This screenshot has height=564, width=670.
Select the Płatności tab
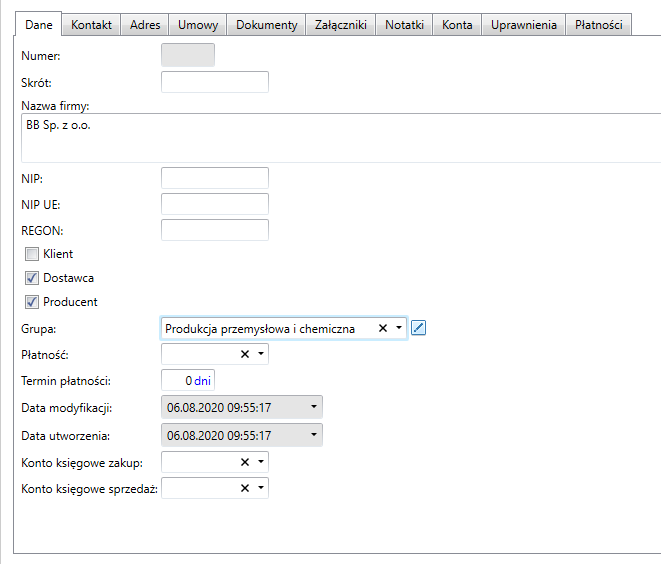(598, 25)
